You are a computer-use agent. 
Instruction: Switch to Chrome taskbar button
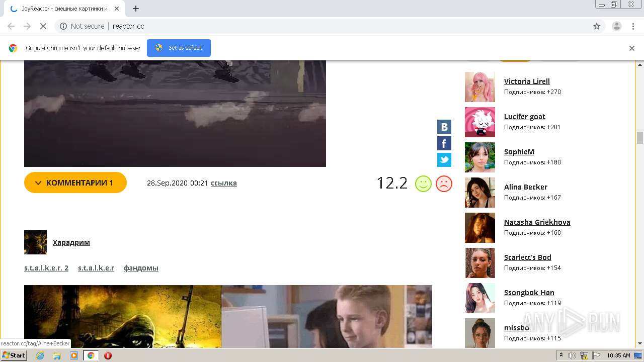[91, 355]
